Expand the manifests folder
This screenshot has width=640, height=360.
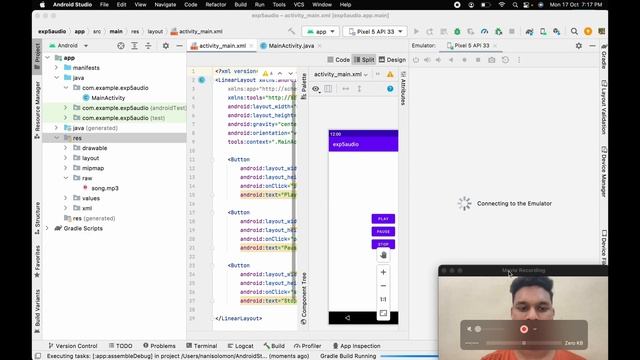(56, 67)
